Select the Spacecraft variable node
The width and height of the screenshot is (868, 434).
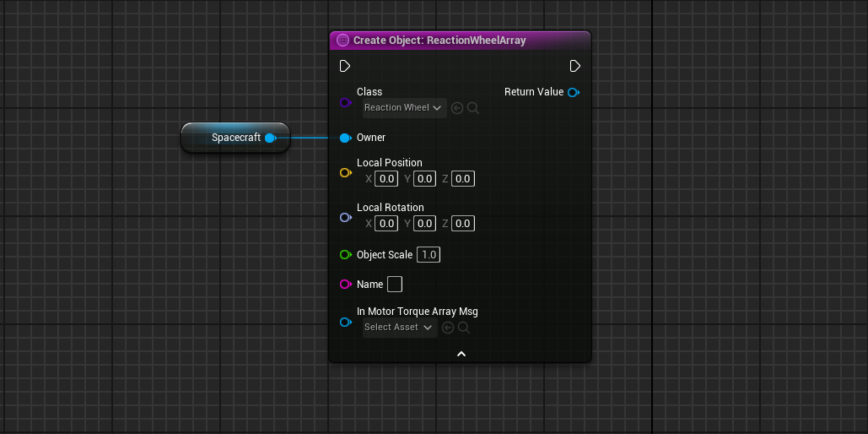[228, 138]
